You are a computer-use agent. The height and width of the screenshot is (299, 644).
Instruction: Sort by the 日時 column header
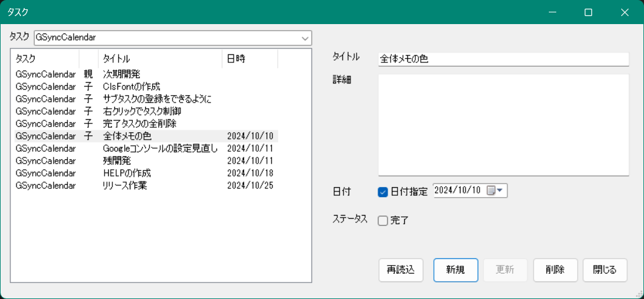click(x=249, y=59)
